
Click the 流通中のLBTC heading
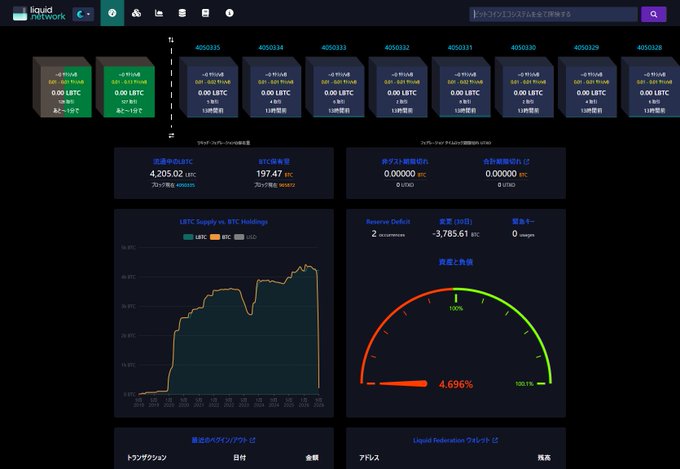[173, 161]
